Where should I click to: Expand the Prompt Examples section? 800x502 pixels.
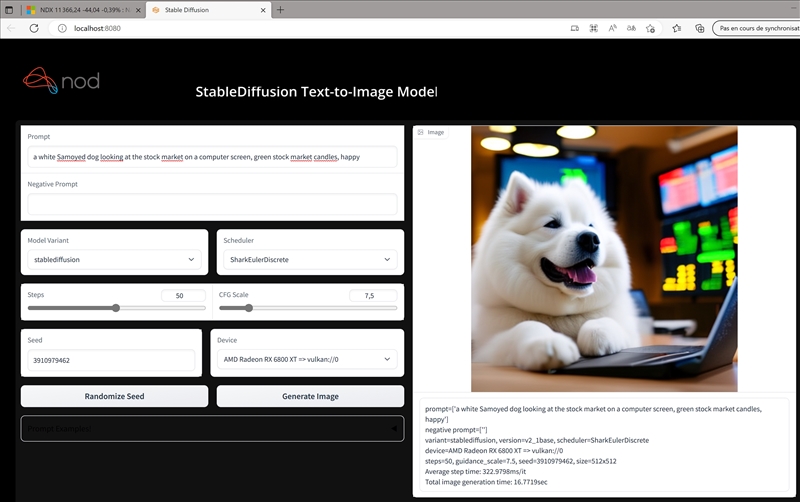tap(212, 428)
